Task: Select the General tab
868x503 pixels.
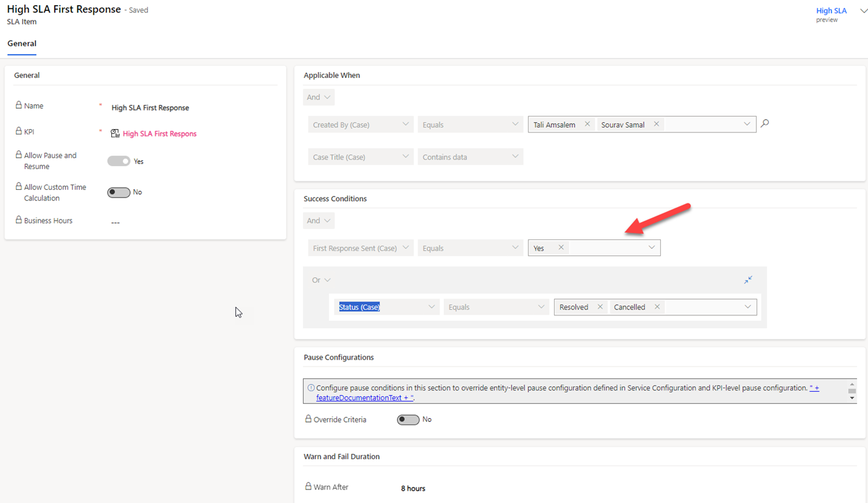Action: (22, 44)
